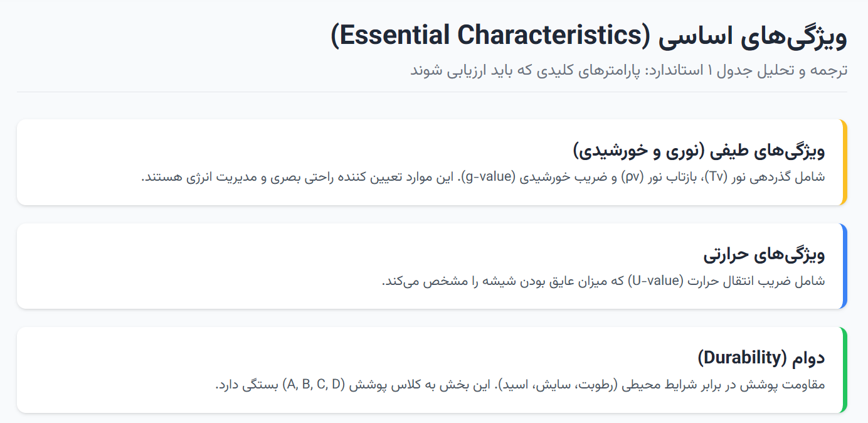Click the "U-value" term in the thermal card
The image size is (868, 423).
tap(652, 281)
